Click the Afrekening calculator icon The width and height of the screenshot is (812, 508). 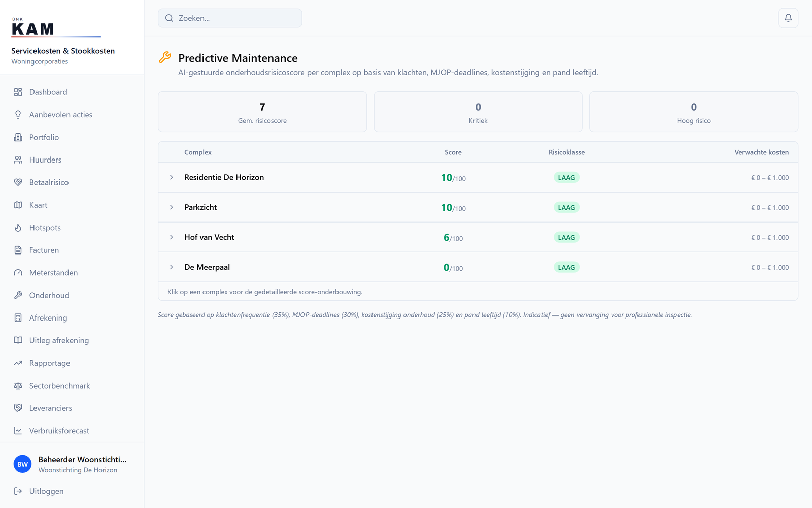[18, 318]
